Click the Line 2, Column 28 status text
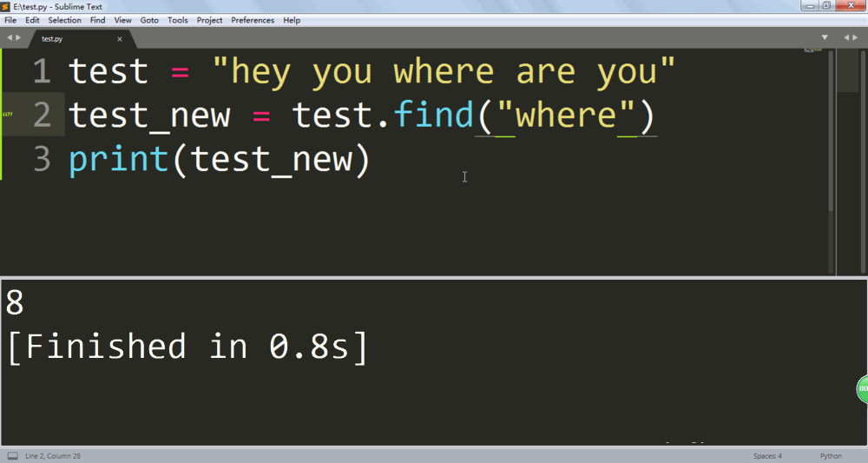Screen dimensions: 868x463 [x=54, y=456]
